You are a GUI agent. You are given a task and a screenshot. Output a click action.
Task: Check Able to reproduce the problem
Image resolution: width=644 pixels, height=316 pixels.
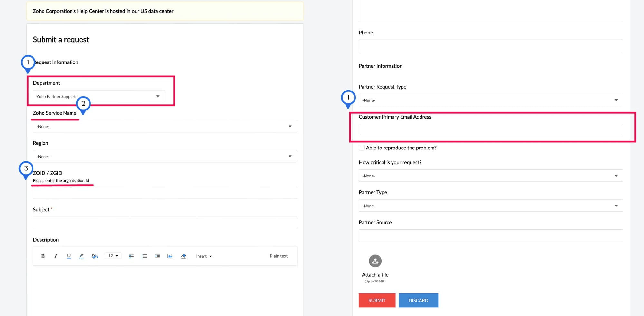[362, 148]
